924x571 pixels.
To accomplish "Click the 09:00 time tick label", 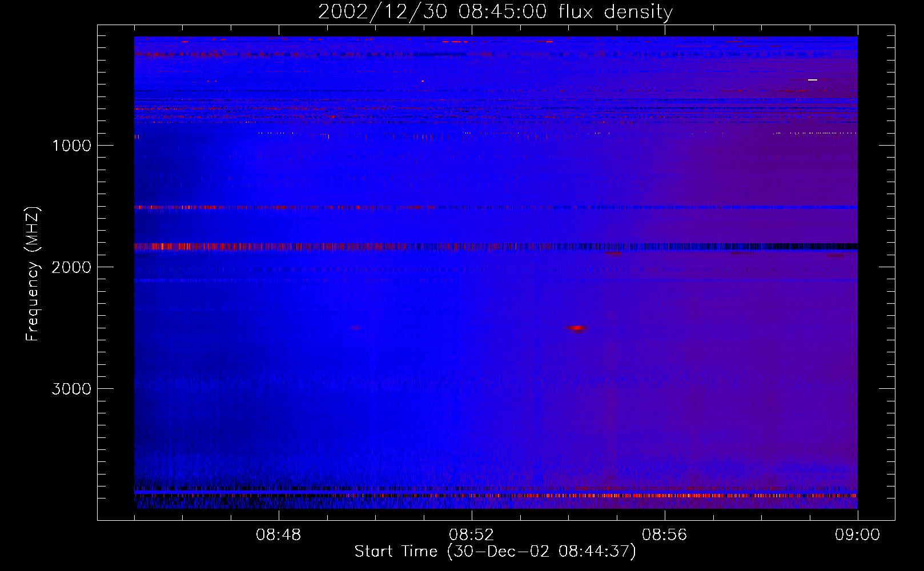I will 858,535.
